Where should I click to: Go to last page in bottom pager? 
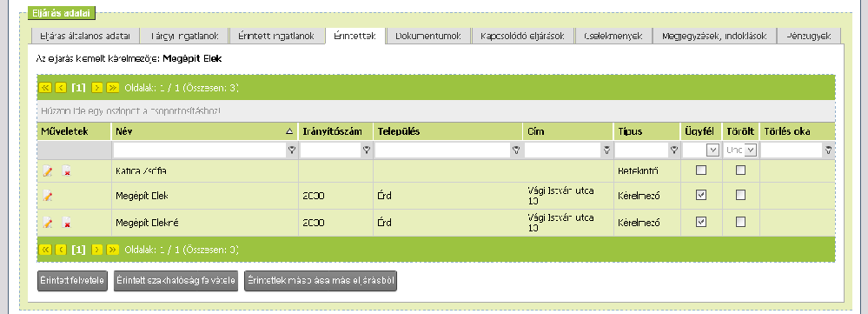[113, 250]
